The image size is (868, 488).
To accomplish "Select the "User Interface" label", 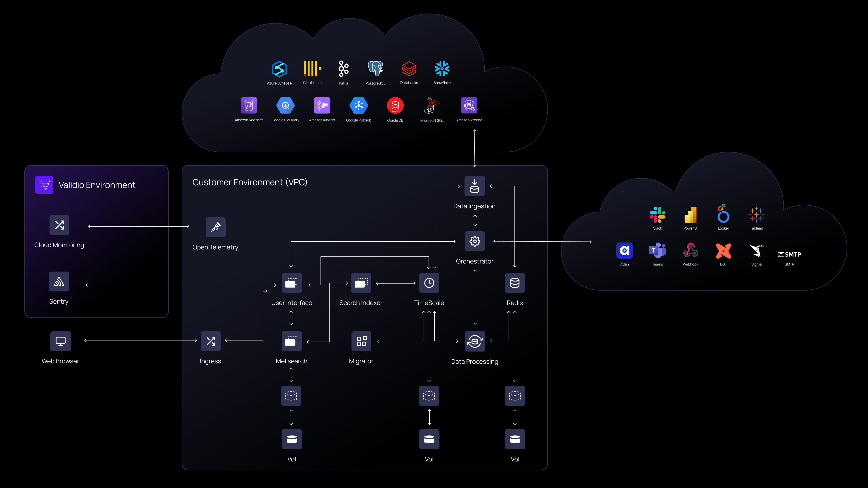I will (x=291, y=303).
